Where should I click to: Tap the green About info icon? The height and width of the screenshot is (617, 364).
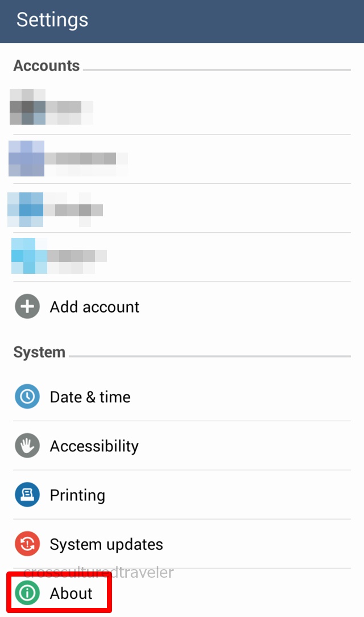pyautogui.click(x=27, y=593)
